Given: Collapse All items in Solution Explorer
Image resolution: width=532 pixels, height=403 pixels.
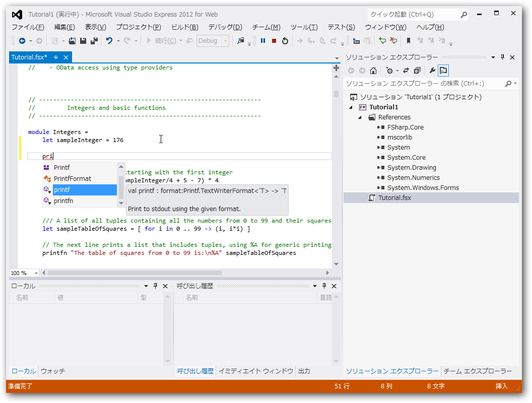Looking at the screenshot, I should (x=417, y=71).
